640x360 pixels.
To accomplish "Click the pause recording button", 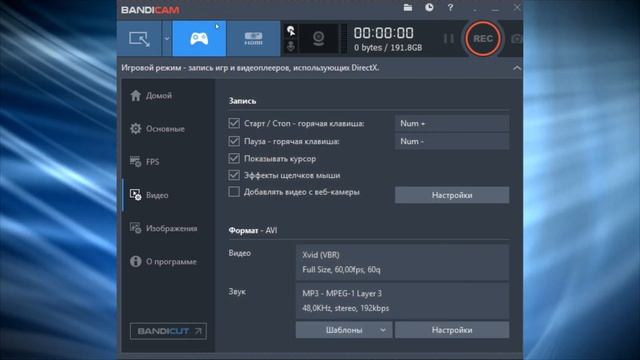I will tap(449, 39).
